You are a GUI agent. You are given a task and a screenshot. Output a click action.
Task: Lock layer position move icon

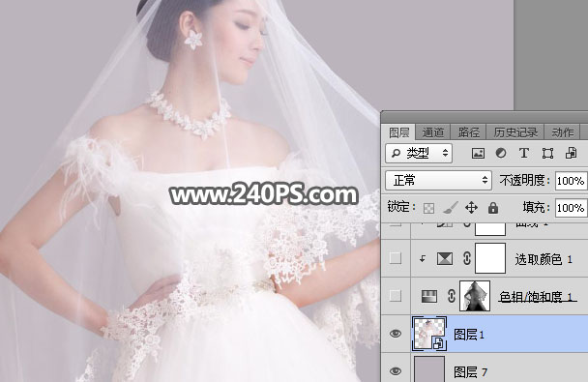click(x=471, y=208)
